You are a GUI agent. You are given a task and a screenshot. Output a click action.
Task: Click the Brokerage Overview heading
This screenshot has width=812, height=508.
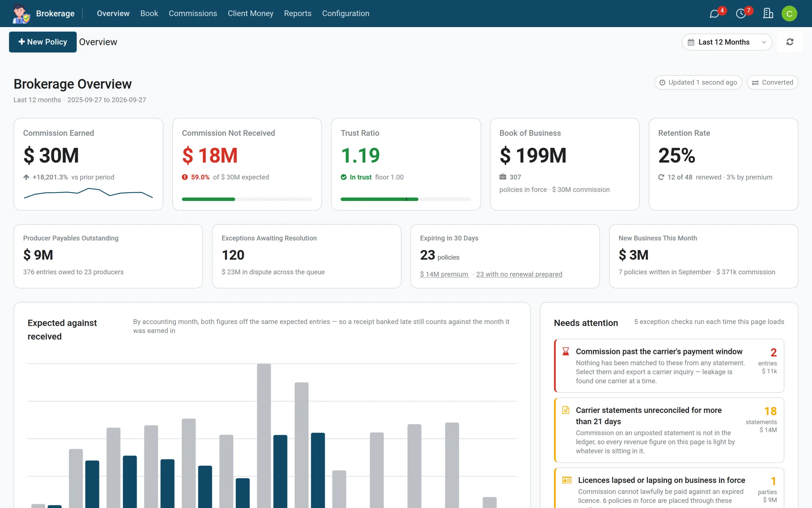click(73, 84)
